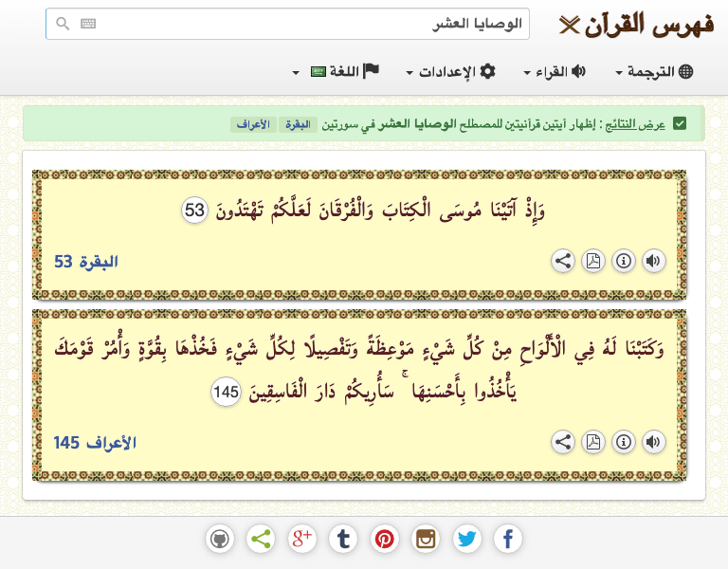Share the page on Twitter

(466, 540)
